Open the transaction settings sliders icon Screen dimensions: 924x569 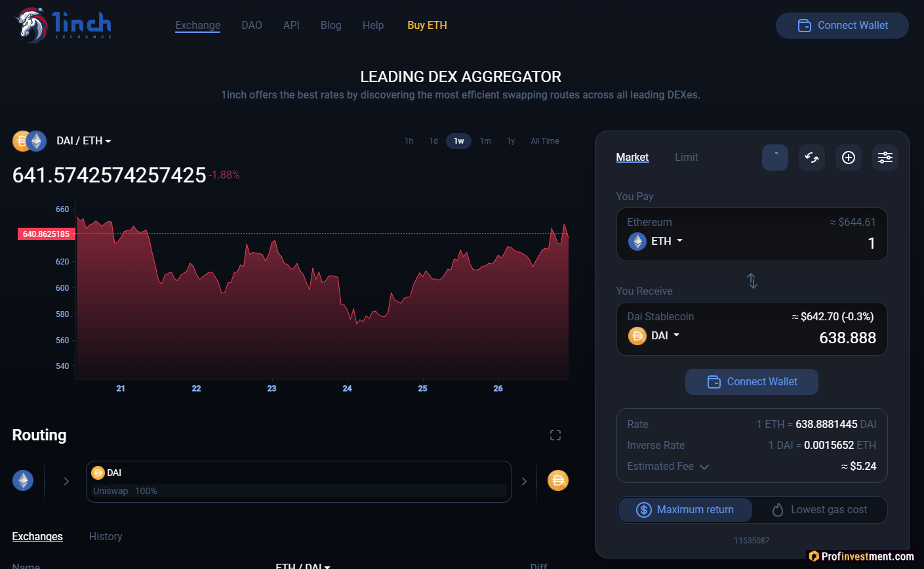pos(885,158)
